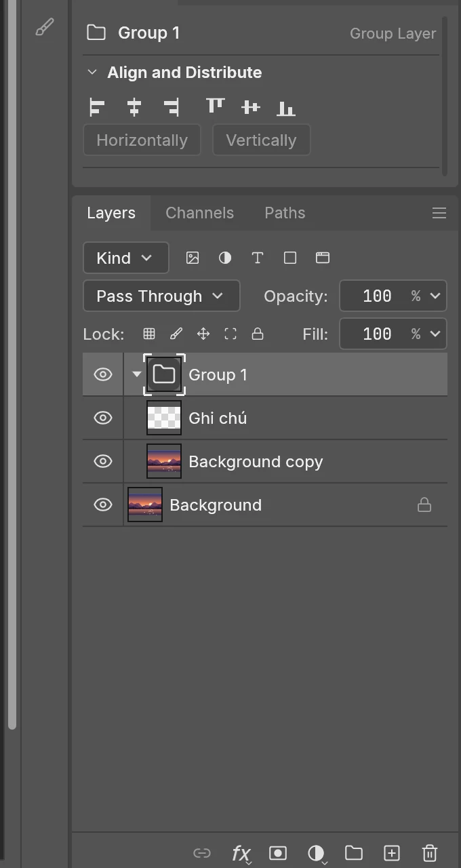The width and height of the screenshot is (461, 868).
Task: Switch to the Paths tab
Action: point(285,213)
